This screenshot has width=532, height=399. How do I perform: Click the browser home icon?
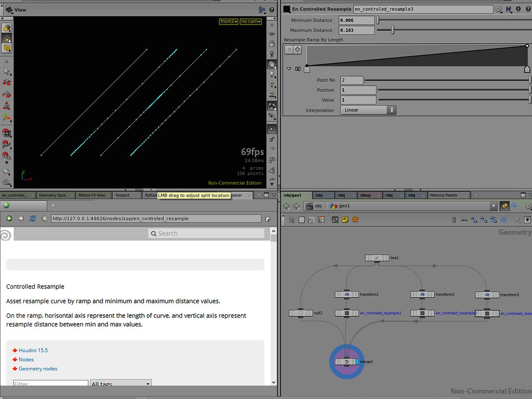(x=268, y=219)
